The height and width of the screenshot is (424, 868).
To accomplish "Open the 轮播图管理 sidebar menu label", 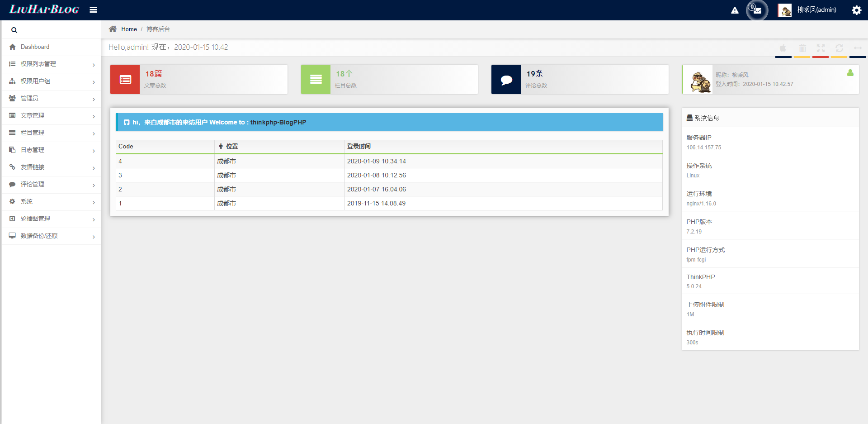I will coord(35,219).
